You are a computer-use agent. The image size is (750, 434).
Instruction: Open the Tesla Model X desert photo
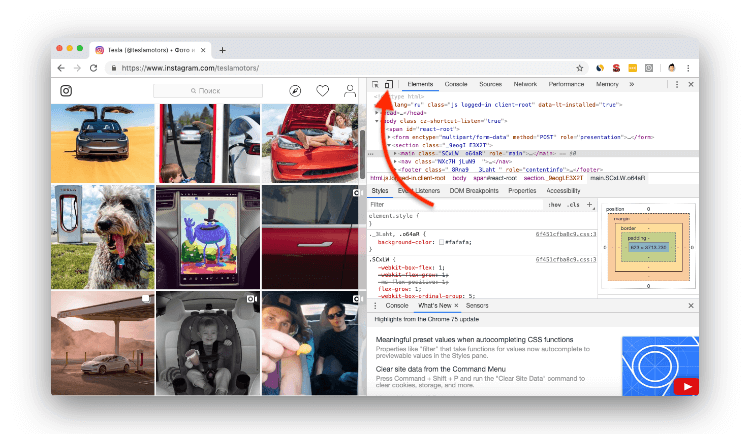(103, 144)
